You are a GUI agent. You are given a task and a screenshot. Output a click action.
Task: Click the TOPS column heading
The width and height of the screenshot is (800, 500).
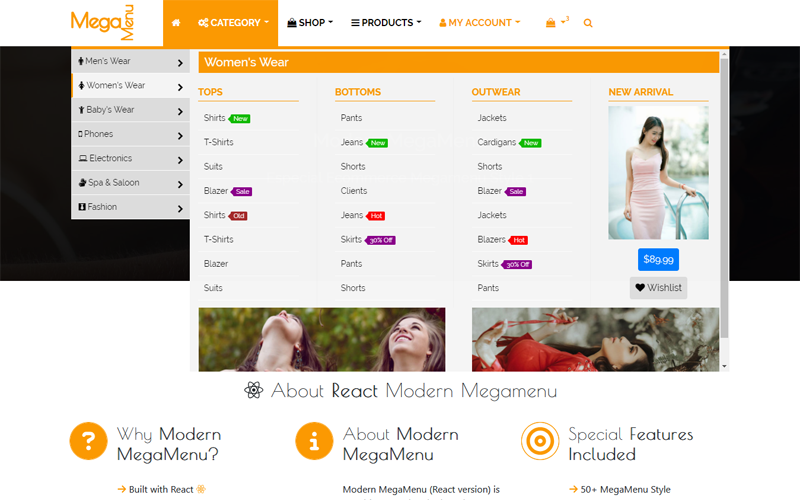[x=210, y=92]
